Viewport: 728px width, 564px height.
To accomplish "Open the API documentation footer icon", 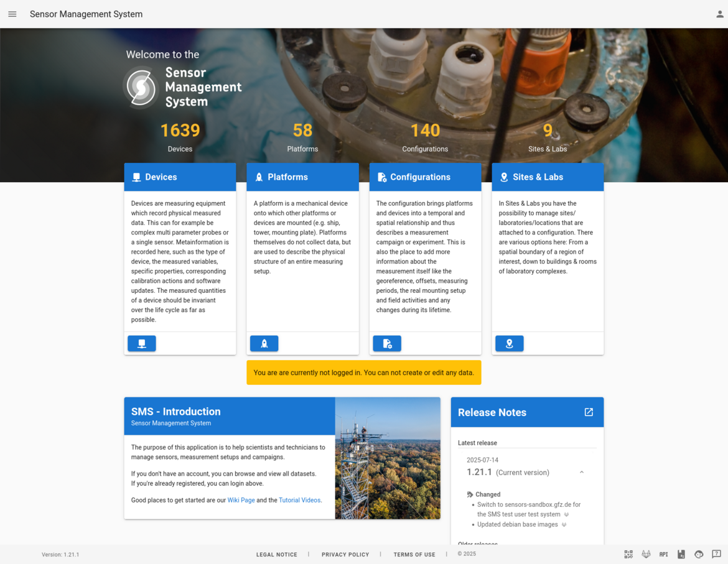I will click(x=663, y=554).
